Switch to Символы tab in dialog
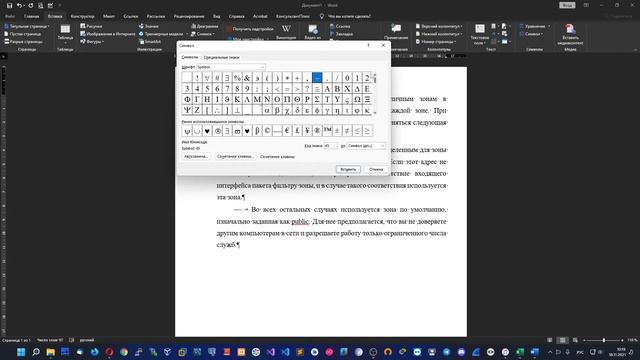Viewport: 640px width, 360px height. [190, 57]
